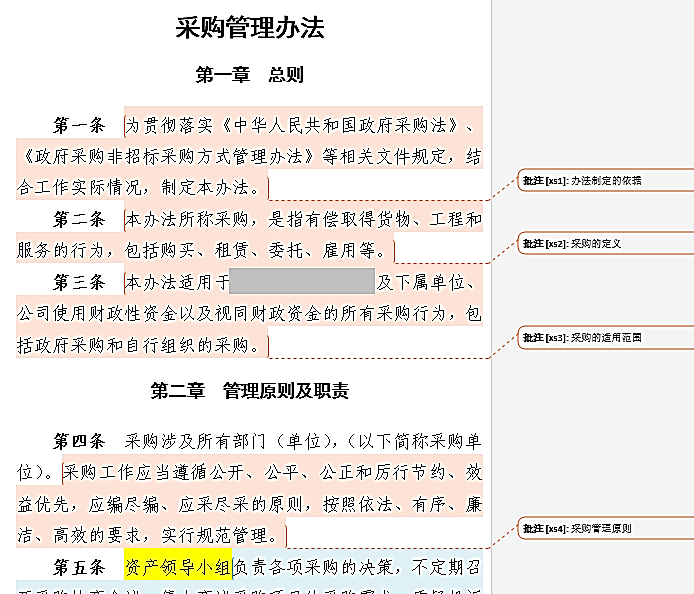The width and height of the screenshot is (694, 594).
Task: Click the text 实行规范管理
Action: (214, 536)
